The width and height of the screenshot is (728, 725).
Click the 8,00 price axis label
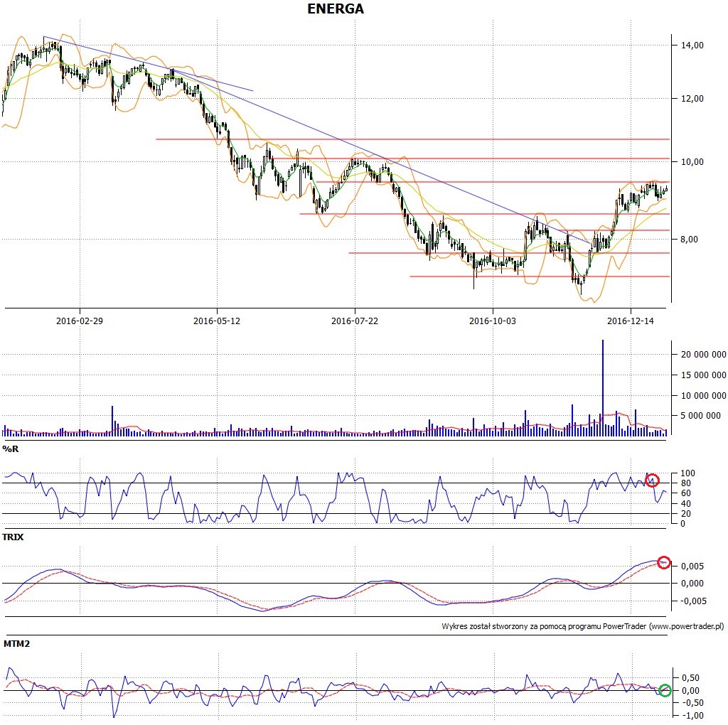[x=689, y=239]
